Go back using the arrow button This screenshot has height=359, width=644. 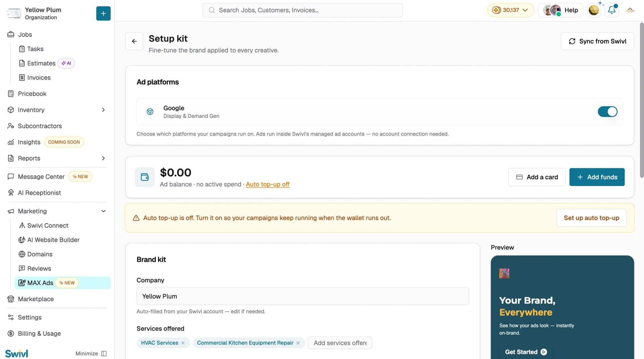coord(134,41)
